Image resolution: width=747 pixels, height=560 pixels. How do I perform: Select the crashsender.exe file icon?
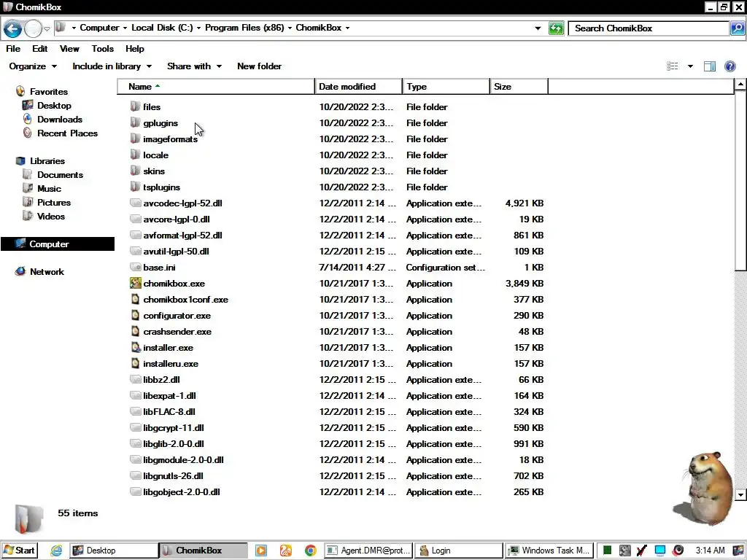(135, 332)
